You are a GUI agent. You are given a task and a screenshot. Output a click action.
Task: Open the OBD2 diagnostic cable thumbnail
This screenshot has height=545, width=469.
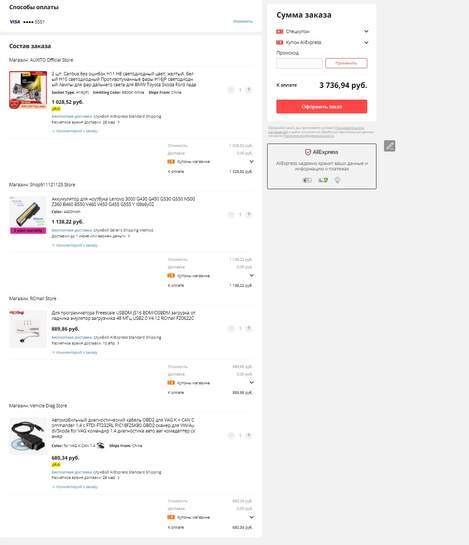click(28, 436)
